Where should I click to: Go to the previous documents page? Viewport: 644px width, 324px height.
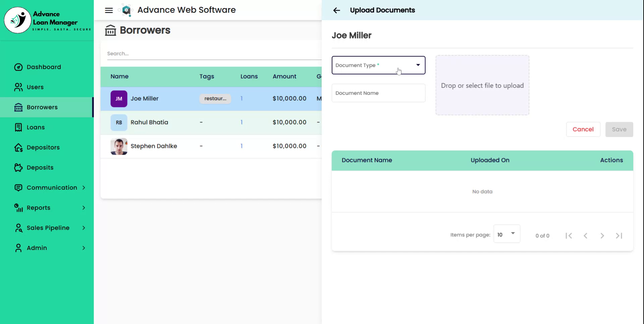tap(585, 236)
